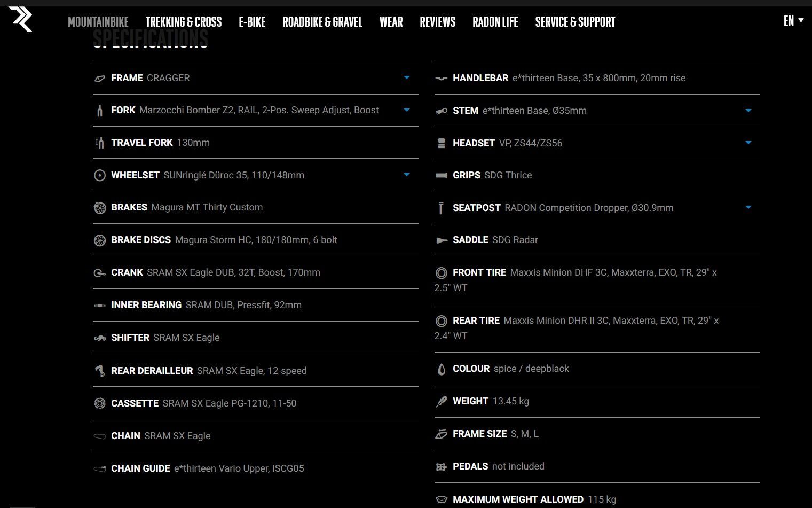Open the E-BIKE menu
Image resolution: width=812 pixels, height=508 pixels.
[252, 22]
